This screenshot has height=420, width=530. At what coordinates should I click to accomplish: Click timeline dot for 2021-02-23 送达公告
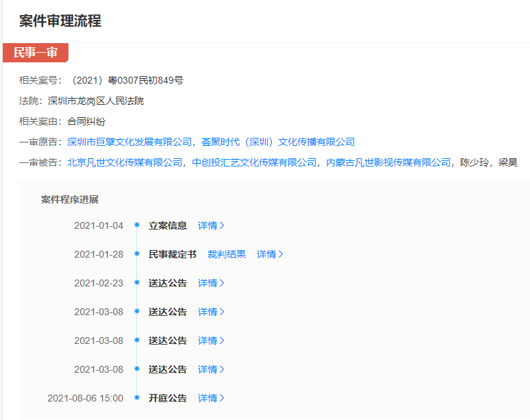click(x=137, y=283)
